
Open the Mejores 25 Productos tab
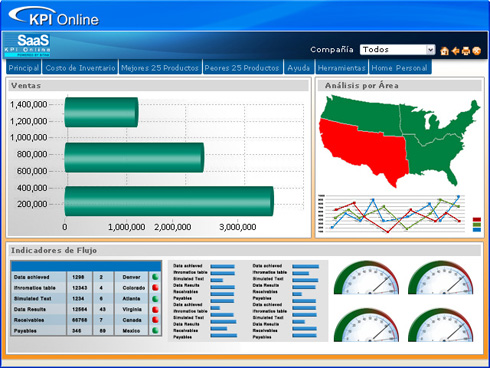point(160,68)
